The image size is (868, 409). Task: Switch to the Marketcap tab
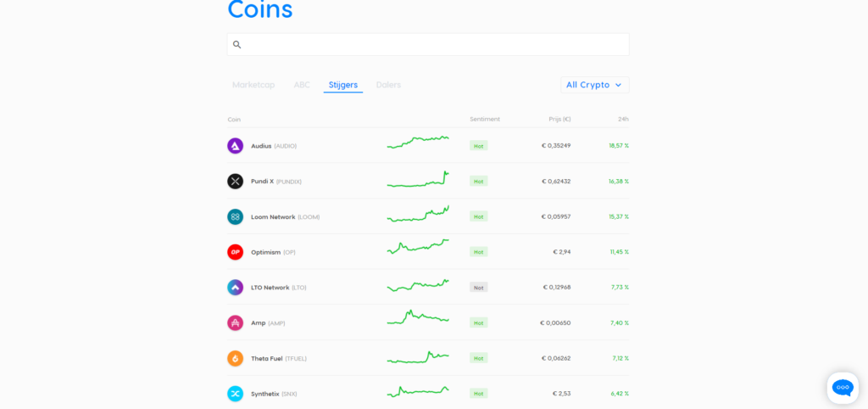253,85
